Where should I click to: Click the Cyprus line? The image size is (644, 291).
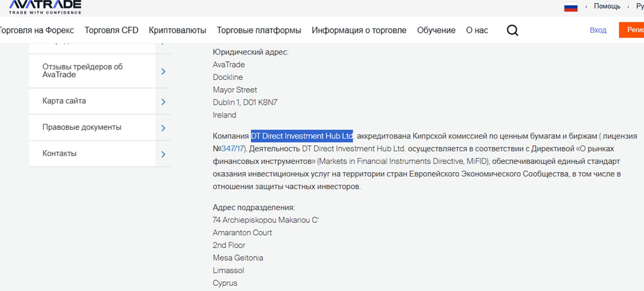(225, 283)
